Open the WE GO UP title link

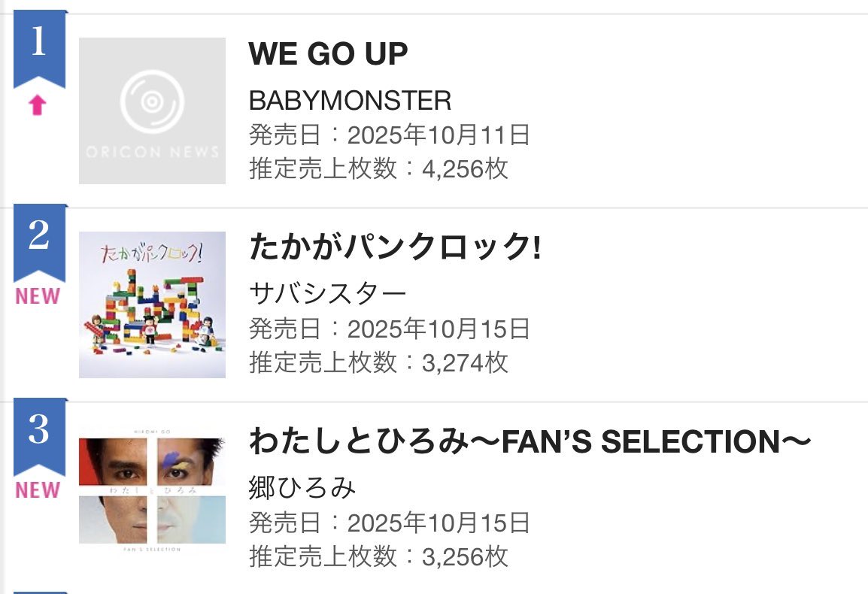328,54
